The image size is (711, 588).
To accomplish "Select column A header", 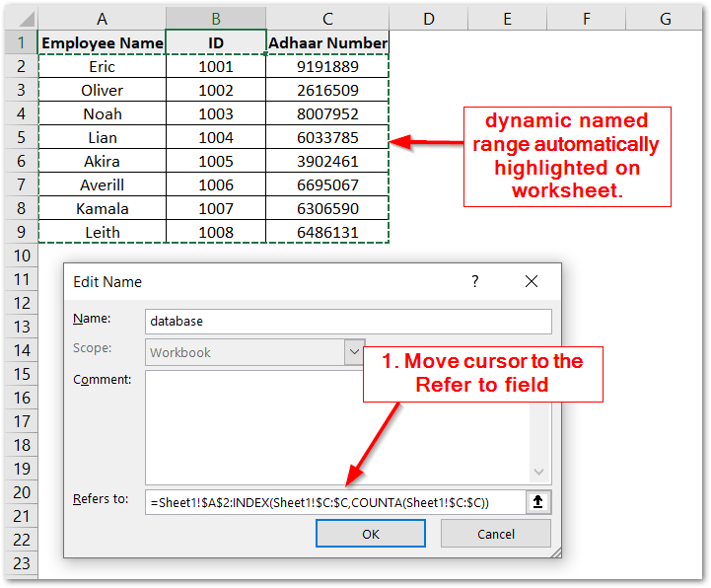I will point(102,19).
